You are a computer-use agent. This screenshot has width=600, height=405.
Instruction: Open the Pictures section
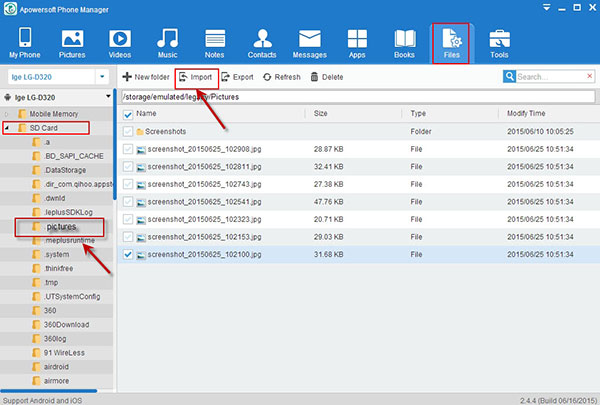click(x=72, y=43)
